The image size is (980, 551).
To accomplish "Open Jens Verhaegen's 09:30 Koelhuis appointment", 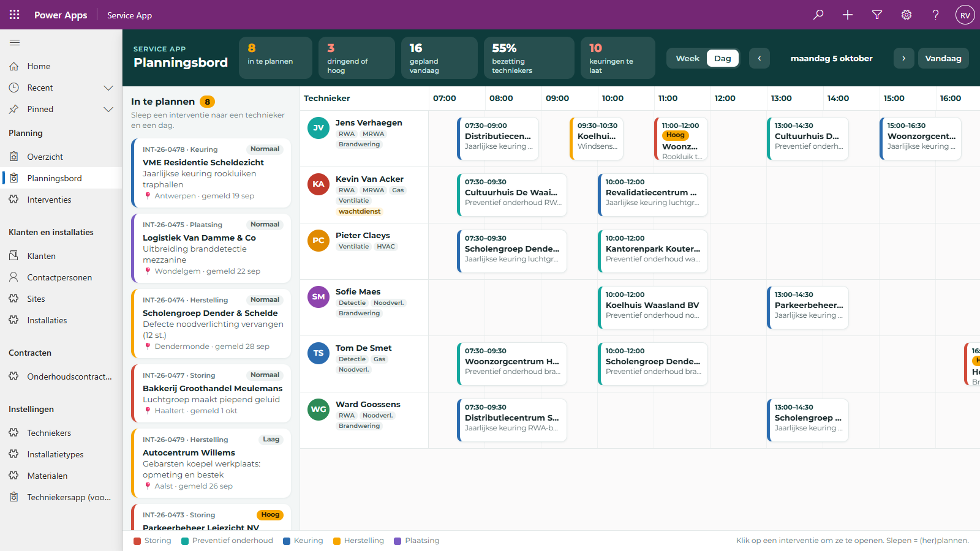I will [x=597, y=139].
